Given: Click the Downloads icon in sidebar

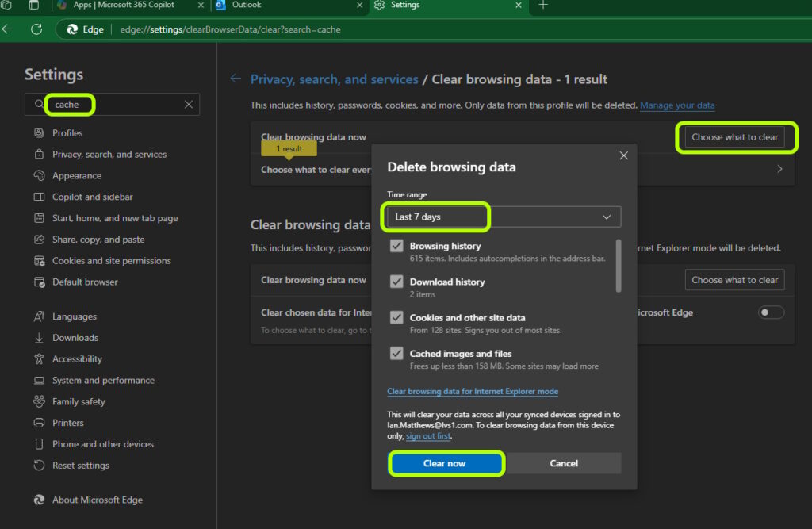Looking at the screenshot, I should (39, 338).
